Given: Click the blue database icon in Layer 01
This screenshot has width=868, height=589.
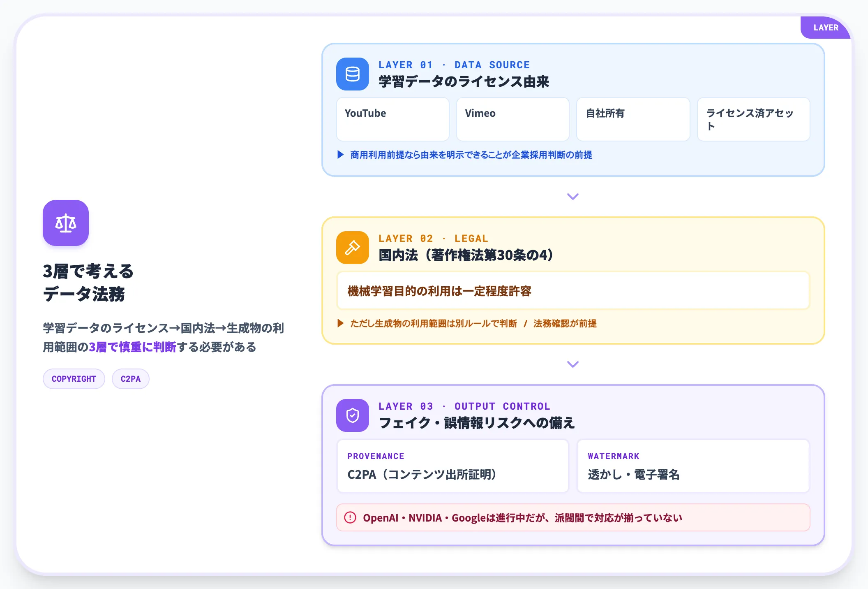Looking at the screenshot, I should tap(353, 74).
